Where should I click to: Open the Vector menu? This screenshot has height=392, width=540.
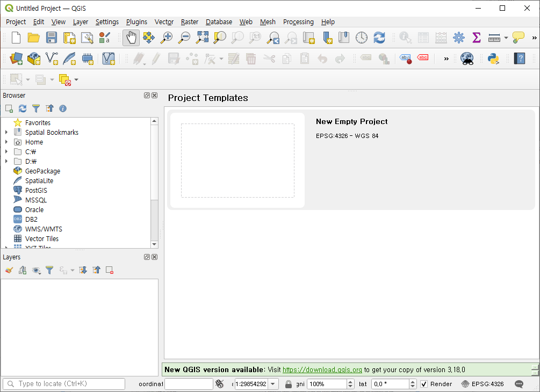(x=164, y=21)
